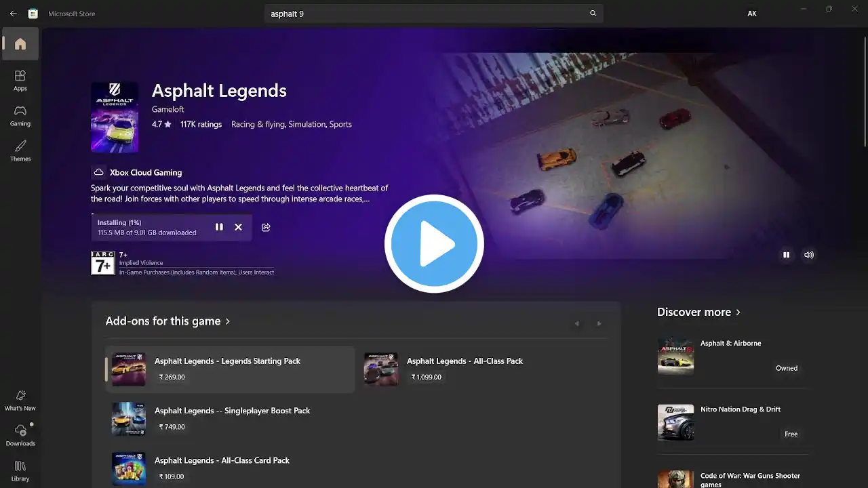Click into the search box containing asphalt 9

434,14
